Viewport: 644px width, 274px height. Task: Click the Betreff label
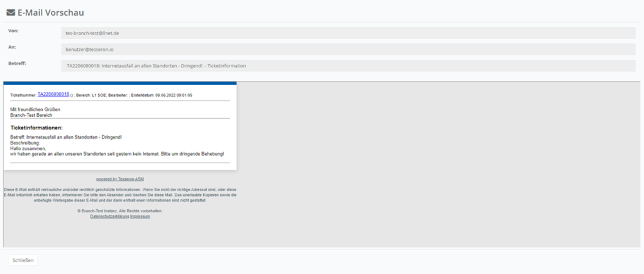point(17,63)
